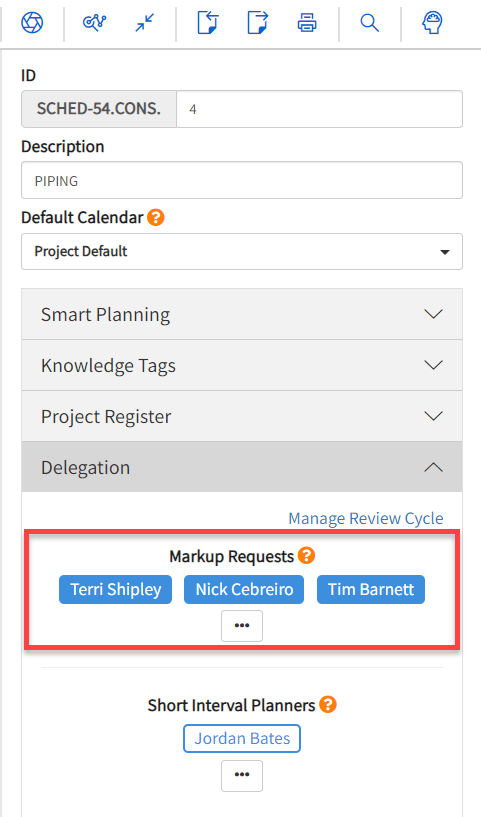The image size is (481, 817).
Task: Select the Terri Shipley tag
Action: pos(115,589)
